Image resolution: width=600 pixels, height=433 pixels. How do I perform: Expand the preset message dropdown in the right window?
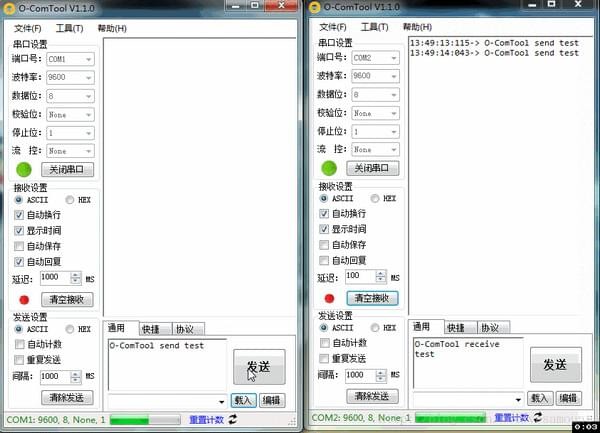pyautogui.click(x=518, y=399)
